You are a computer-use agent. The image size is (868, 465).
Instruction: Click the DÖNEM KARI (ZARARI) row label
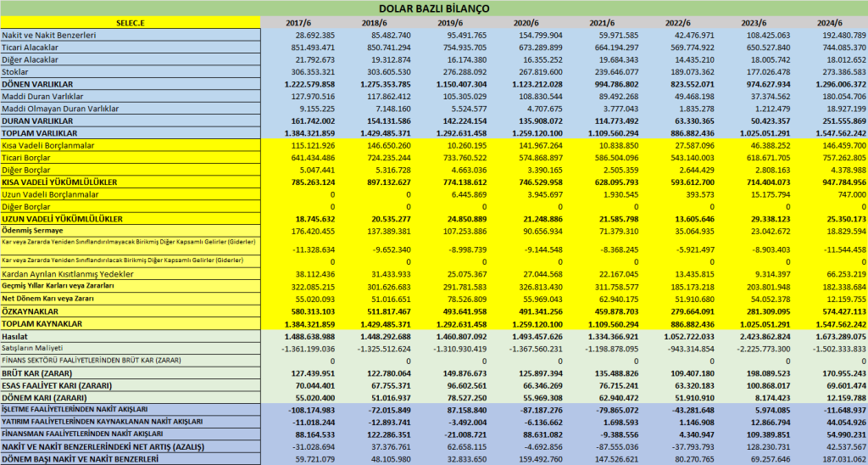pyautogui.click(x=43, y=397)
